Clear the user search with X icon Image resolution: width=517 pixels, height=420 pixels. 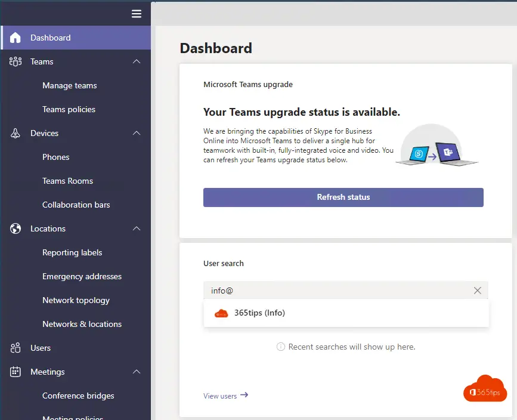[x=477, y=291]
